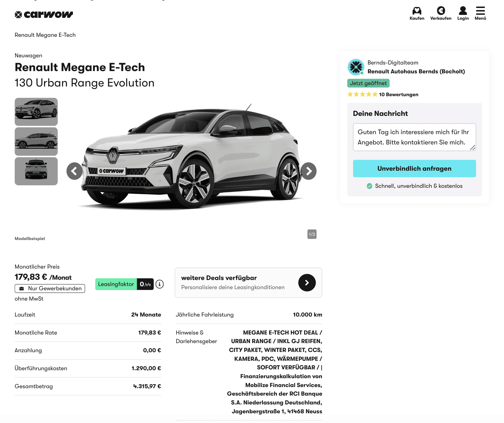Select the front-angle car thumbnail
Image resolution: width=504 pixels, height=423 pixels.
(x=36, y=112)
